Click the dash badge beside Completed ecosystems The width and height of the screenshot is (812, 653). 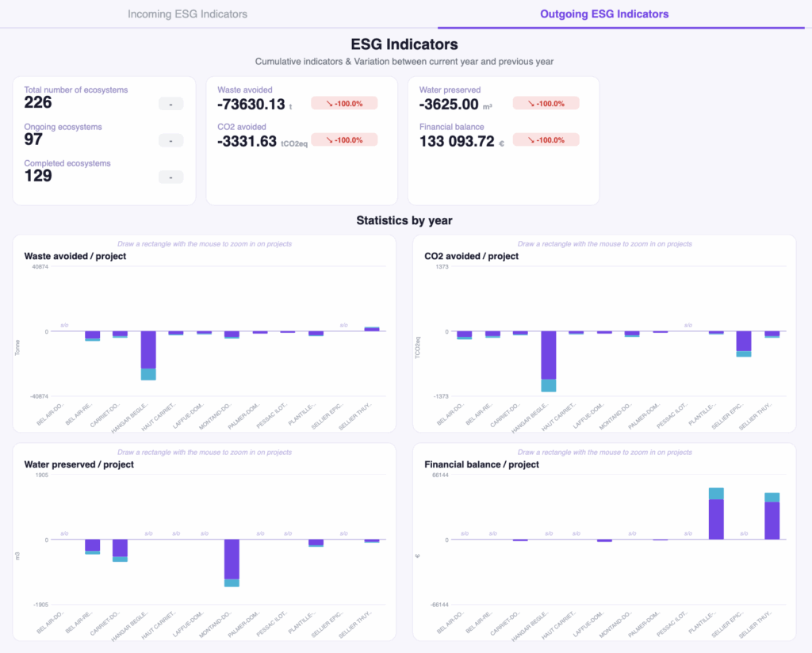coord(170,177)
